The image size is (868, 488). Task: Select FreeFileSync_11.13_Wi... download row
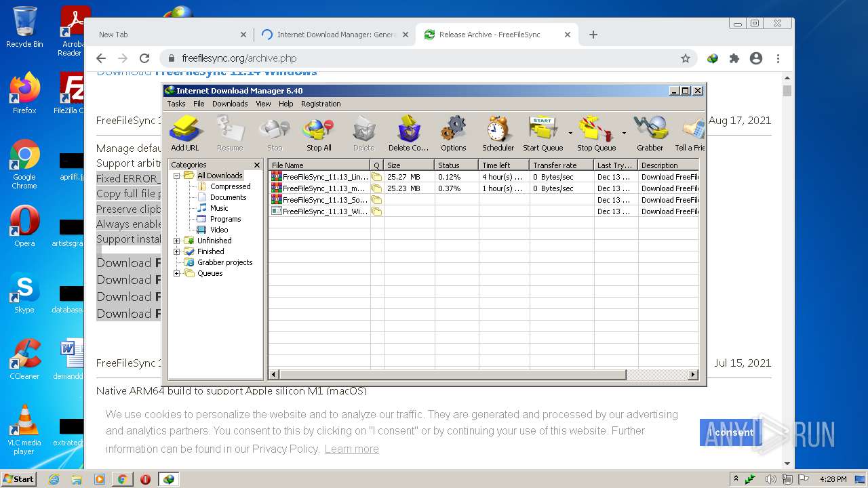click(x=484, y=211)
